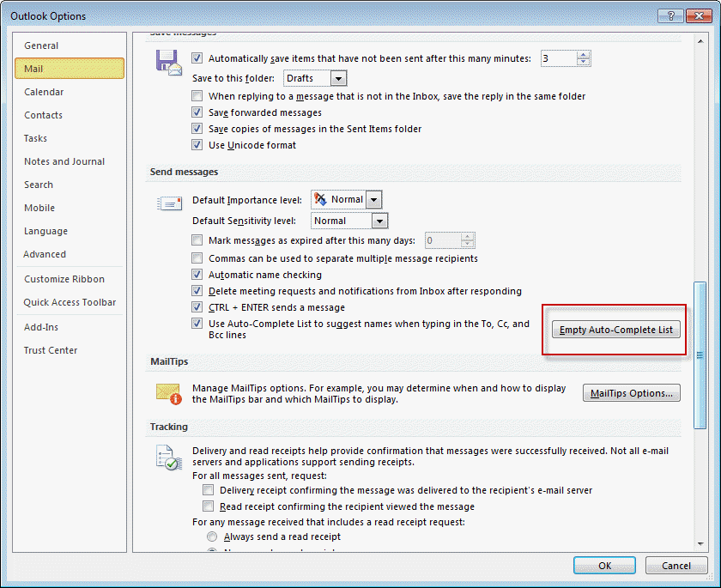Open MailTips Options dialog
This screenshot has height=588, width=721.
(x=632, y=393)
